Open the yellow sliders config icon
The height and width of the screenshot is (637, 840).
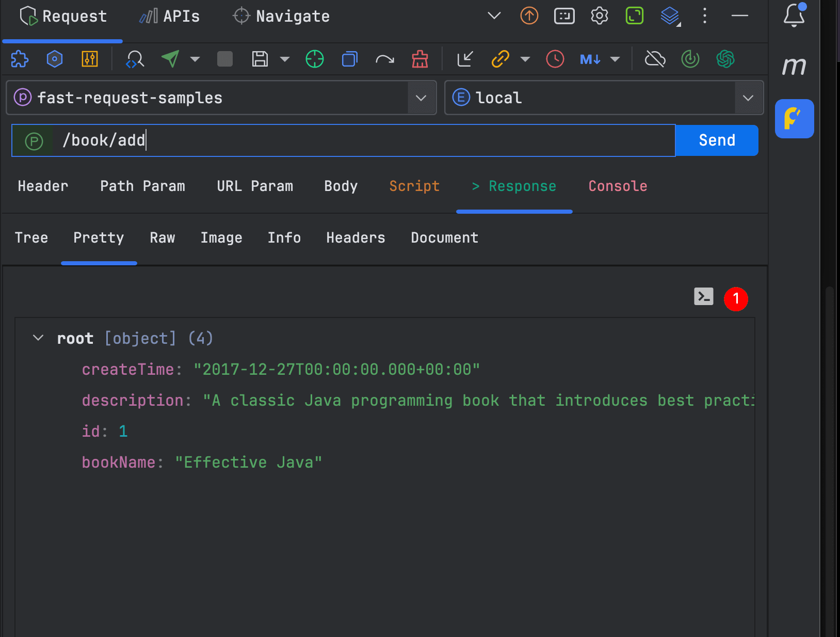90,59
